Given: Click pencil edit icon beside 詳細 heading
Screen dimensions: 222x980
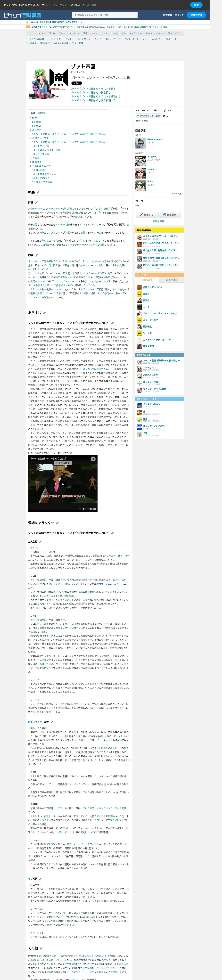Looking at the screenshot, I should click(x=37, y=203).
